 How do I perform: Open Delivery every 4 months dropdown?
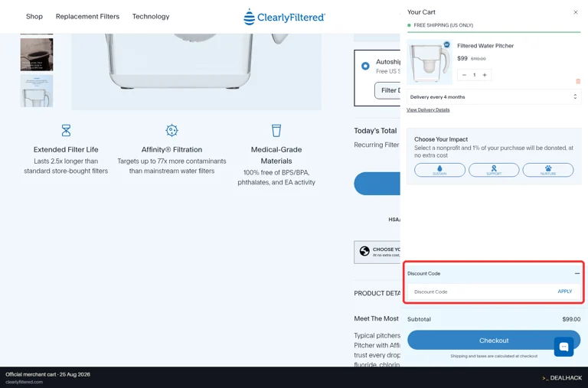coord(494,96)
